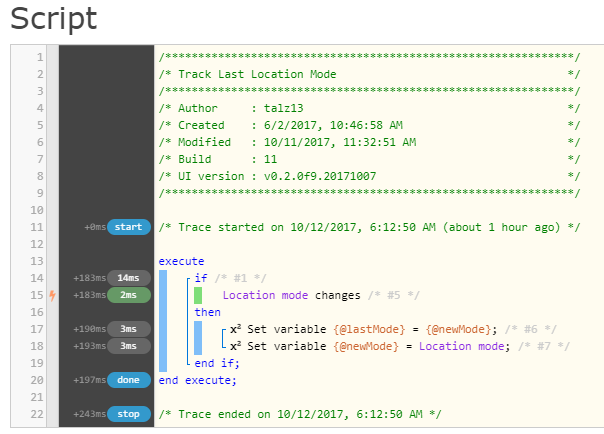Image resolution: width=604 pixels, height=434 pixels.
Task: Click the x² icon before Set variable @lastMode
Action: click(x=235, y=329)
